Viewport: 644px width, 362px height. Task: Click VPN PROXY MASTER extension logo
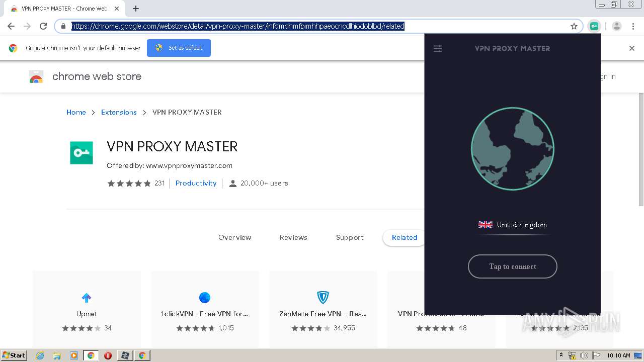[x=82, y=153]
